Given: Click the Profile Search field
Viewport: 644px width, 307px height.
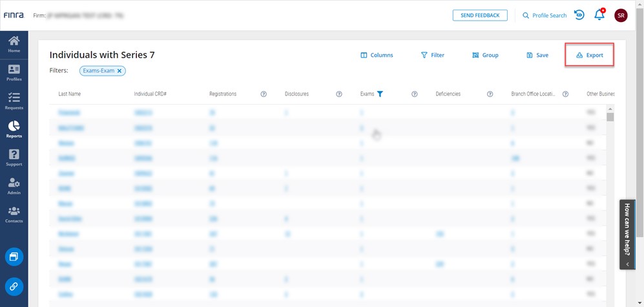Looking at the screenshot, I should pyautogui.click(x=545, y=16).
